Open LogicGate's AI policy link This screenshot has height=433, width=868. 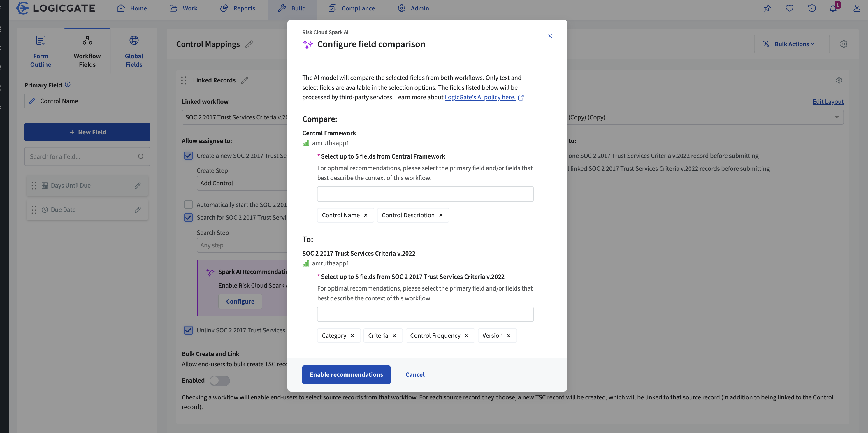(x=480, y=97)
